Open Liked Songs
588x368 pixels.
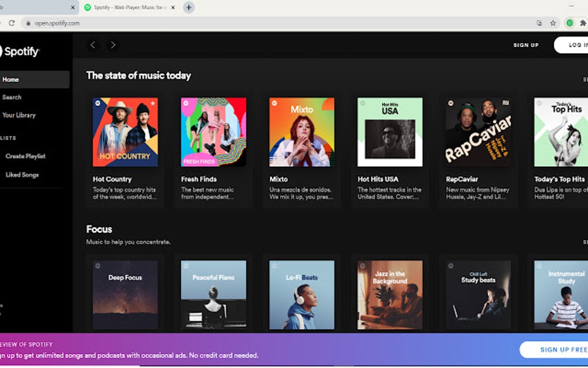click(21, 174)
